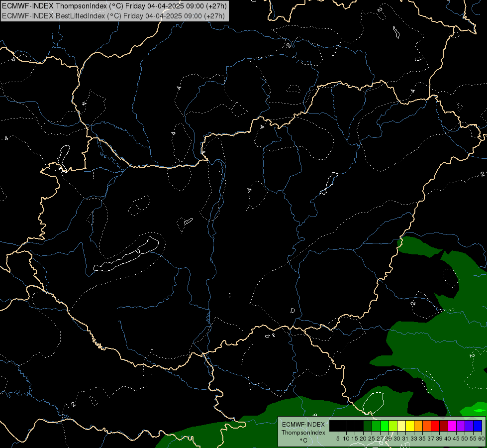Pick the medium green 25–27 legend swatch
The width and height of the screenshot is (487, 448).
[x=376, y=426]
